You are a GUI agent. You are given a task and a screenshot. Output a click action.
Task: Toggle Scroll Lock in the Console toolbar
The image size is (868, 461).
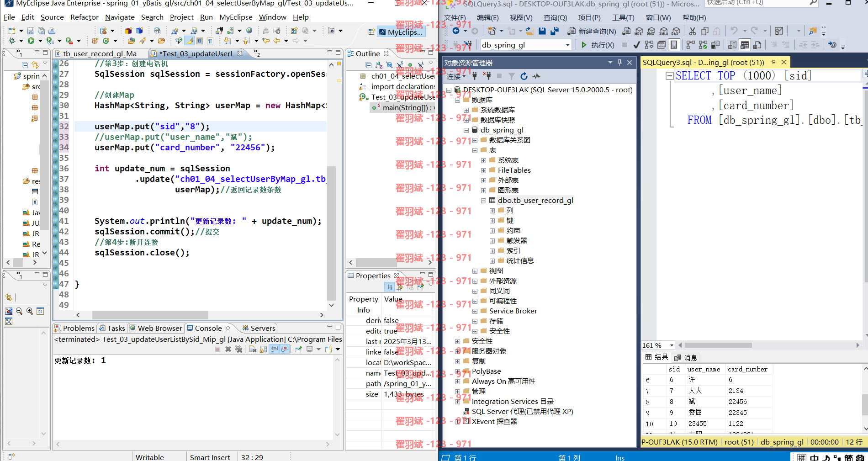264,349
